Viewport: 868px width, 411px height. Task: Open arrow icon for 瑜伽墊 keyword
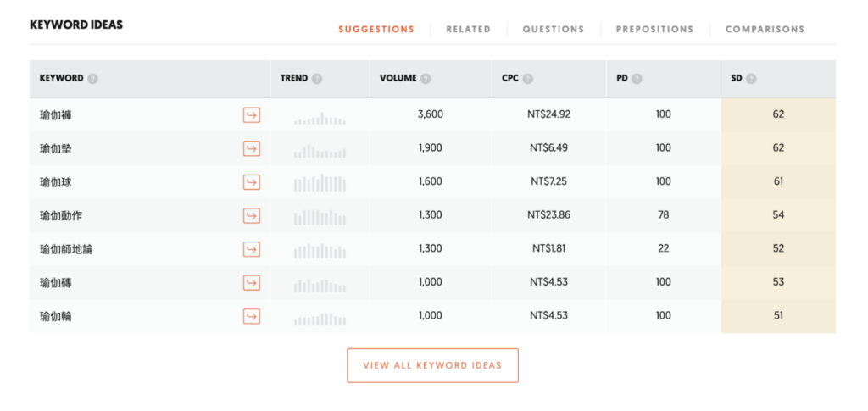(251, 148)
